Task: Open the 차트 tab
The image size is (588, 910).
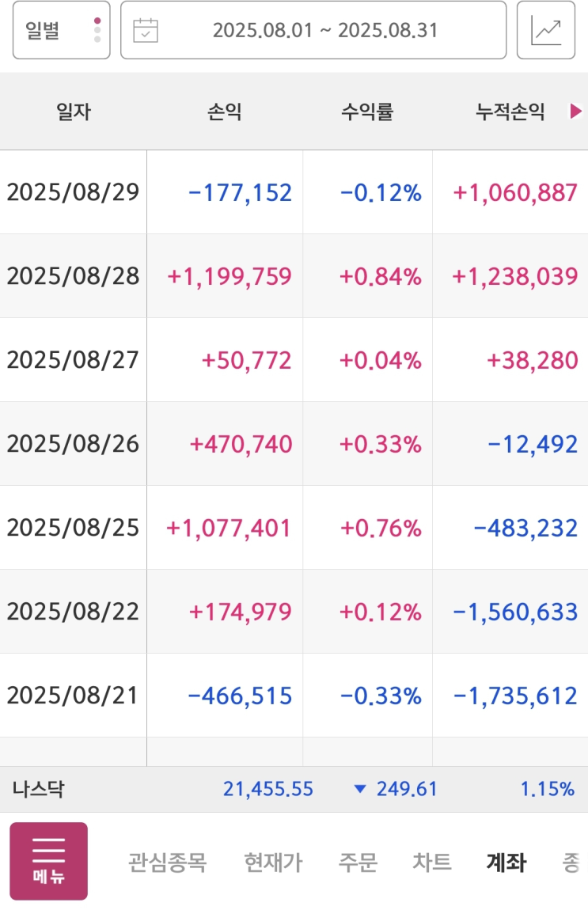Action: (x=431, y=862)
